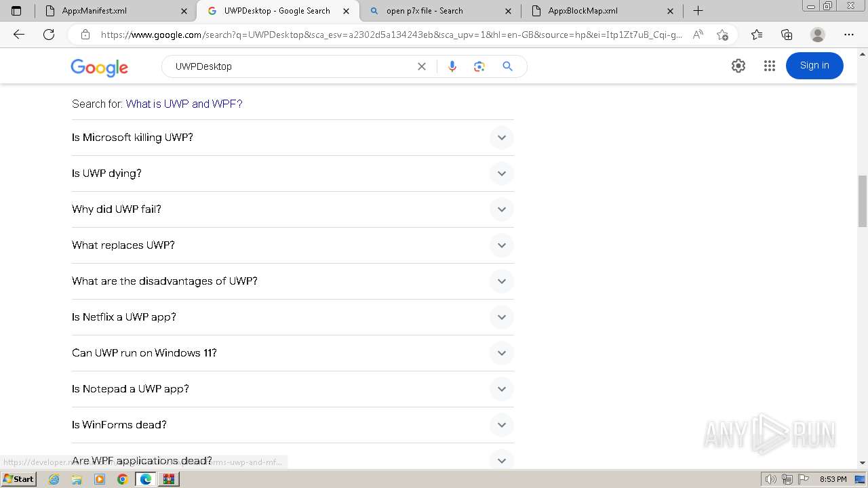Open the WinRAR taskbar icon

169,479
